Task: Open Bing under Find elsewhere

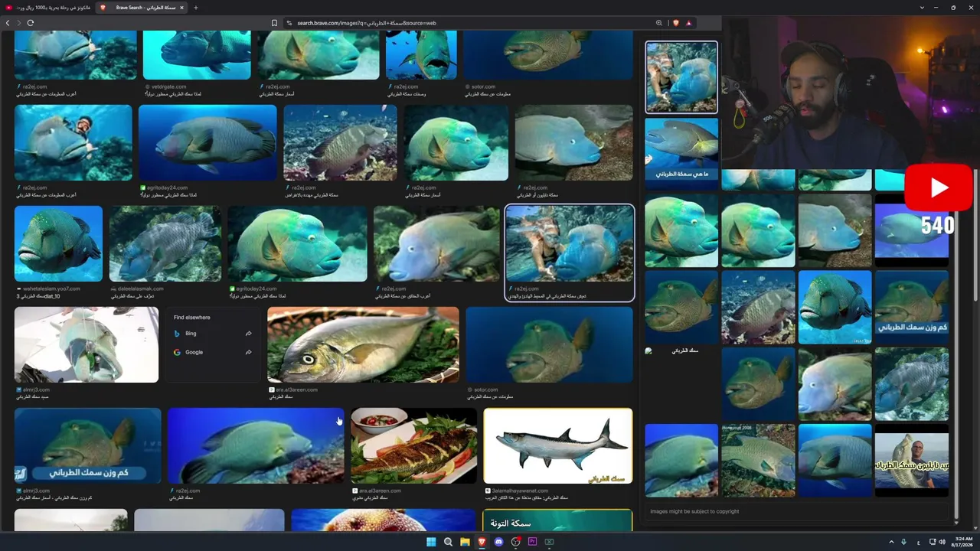Action: click(191, 334)
